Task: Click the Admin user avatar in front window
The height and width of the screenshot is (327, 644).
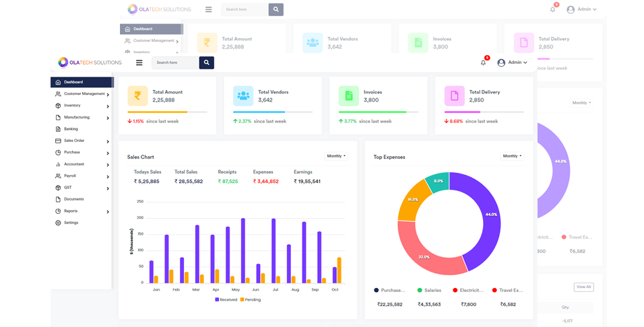Action: 501,63
